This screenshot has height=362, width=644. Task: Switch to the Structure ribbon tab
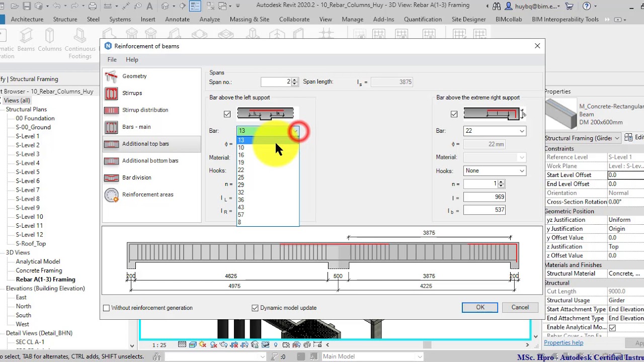click(65, 19)
